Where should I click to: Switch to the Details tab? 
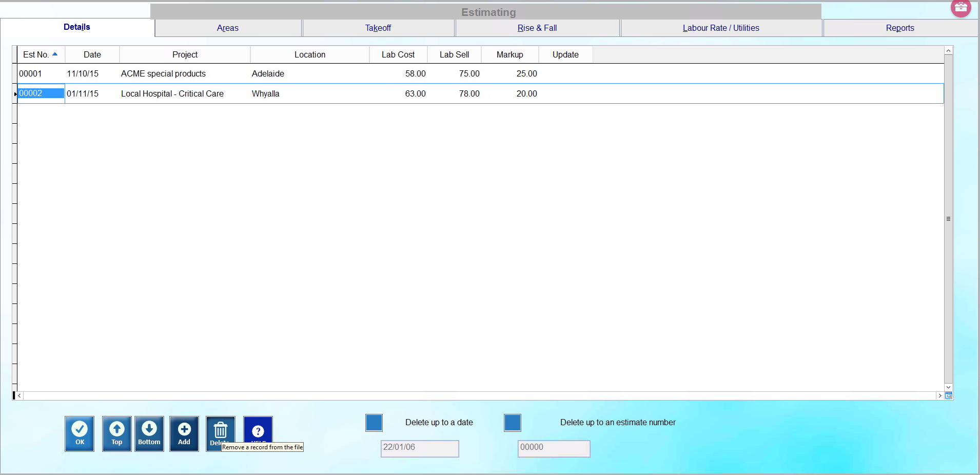point(77,27)
